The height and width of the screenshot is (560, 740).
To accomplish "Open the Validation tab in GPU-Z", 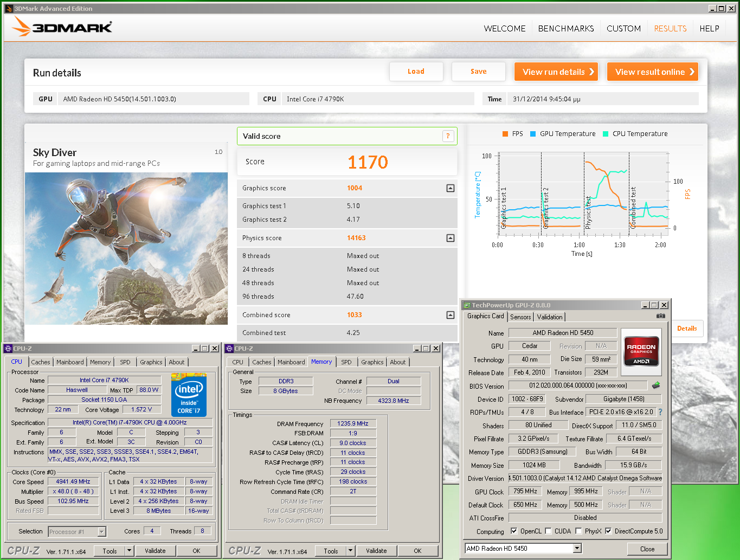I will pyautogui.click(x=550, y=317).
